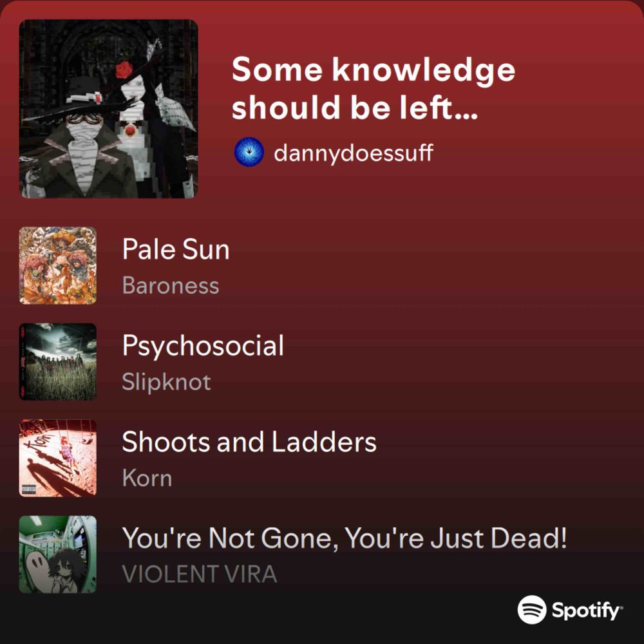
Task: Open the Korn artist name
Action: coord(147,478)
